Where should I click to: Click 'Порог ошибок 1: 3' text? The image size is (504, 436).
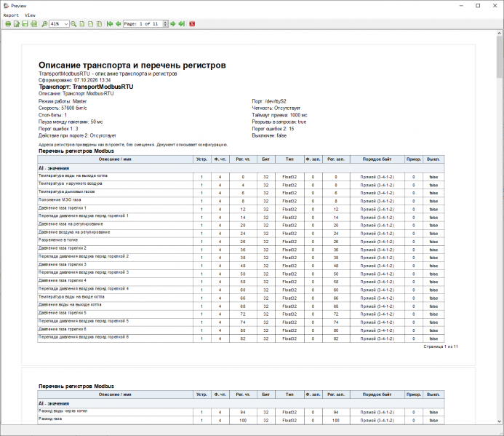click(58, 129)
